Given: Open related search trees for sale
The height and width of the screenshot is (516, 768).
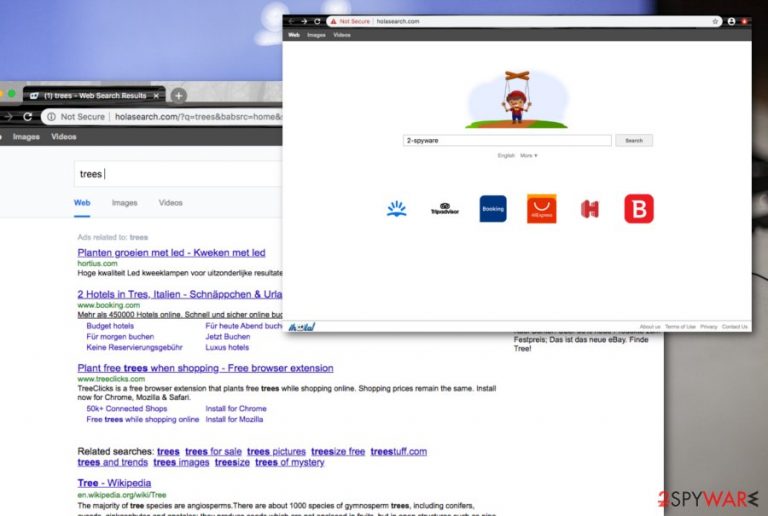Looking at the screenshot, I should tap(214, 451).
